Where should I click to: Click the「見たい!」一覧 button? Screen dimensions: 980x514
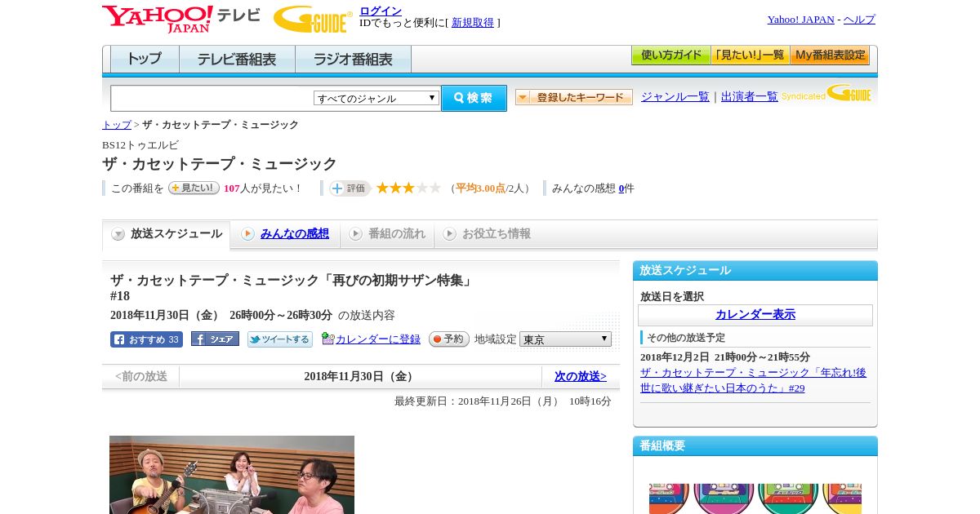[x=750, y=55]
